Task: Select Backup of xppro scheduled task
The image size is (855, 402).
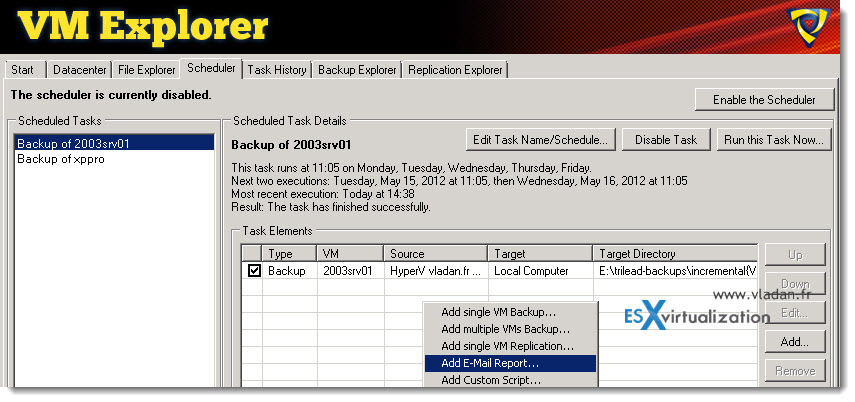Action: (x=114, y=159)
